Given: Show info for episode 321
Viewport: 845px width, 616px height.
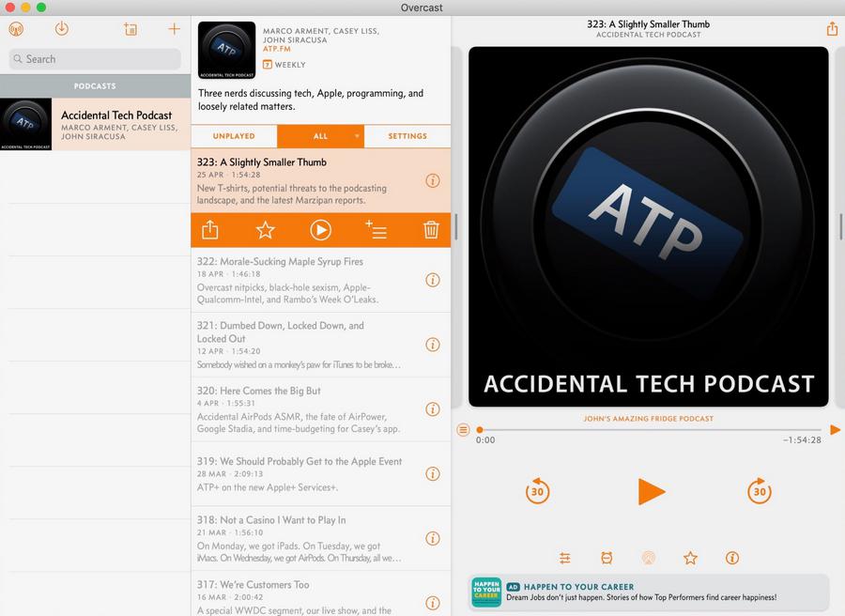Looking at the screenshot, I should [433, 345].
